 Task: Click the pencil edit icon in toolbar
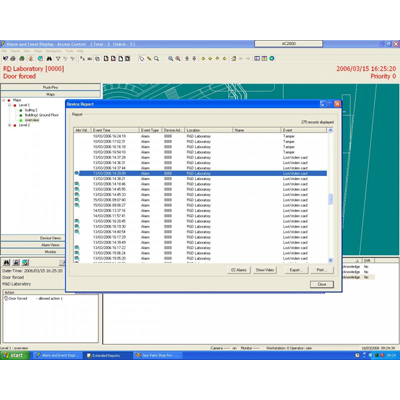(149, 59)
